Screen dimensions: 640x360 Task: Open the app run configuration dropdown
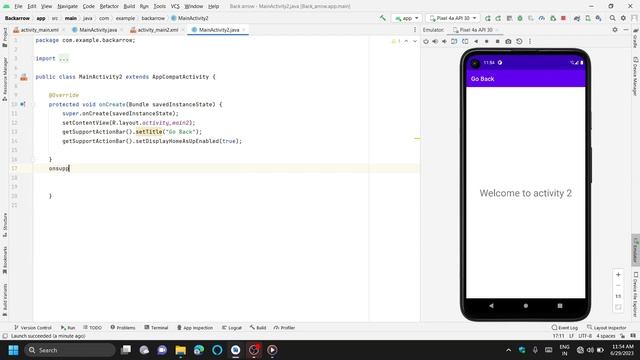tap(407, 18)
